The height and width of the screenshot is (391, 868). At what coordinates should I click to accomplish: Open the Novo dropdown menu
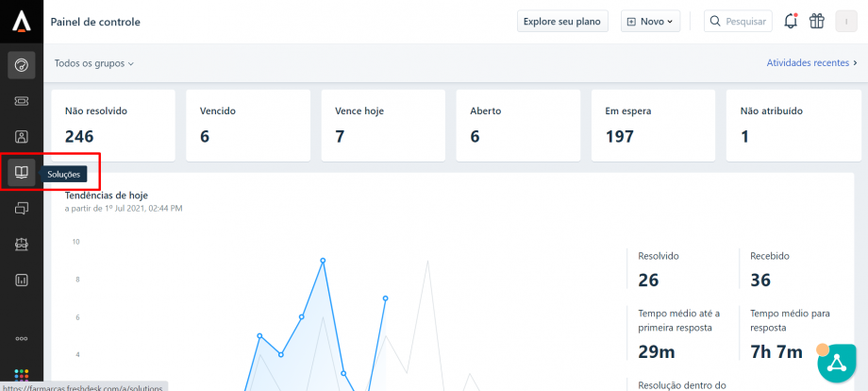point(650,21)
